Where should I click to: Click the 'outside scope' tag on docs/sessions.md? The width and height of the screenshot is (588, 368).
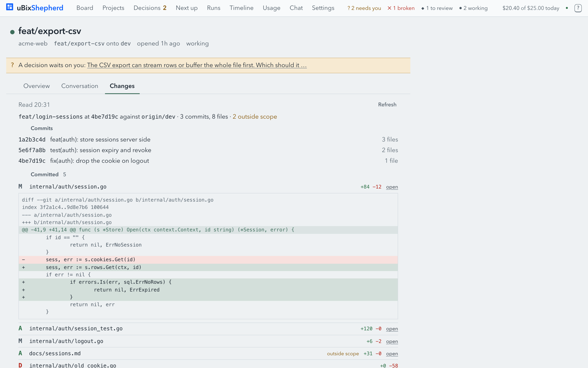343,354
